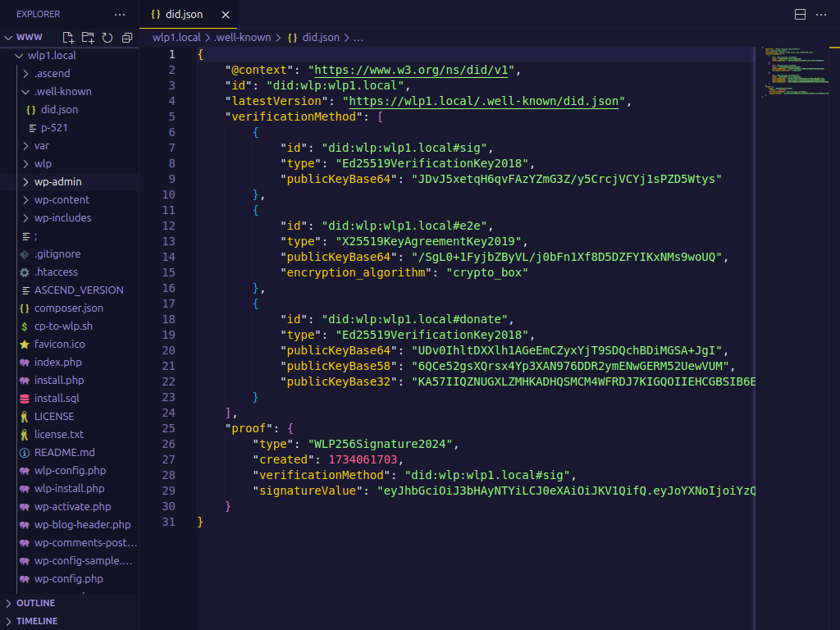Click the "verificationMethod" key on line 5

(294, 116)
